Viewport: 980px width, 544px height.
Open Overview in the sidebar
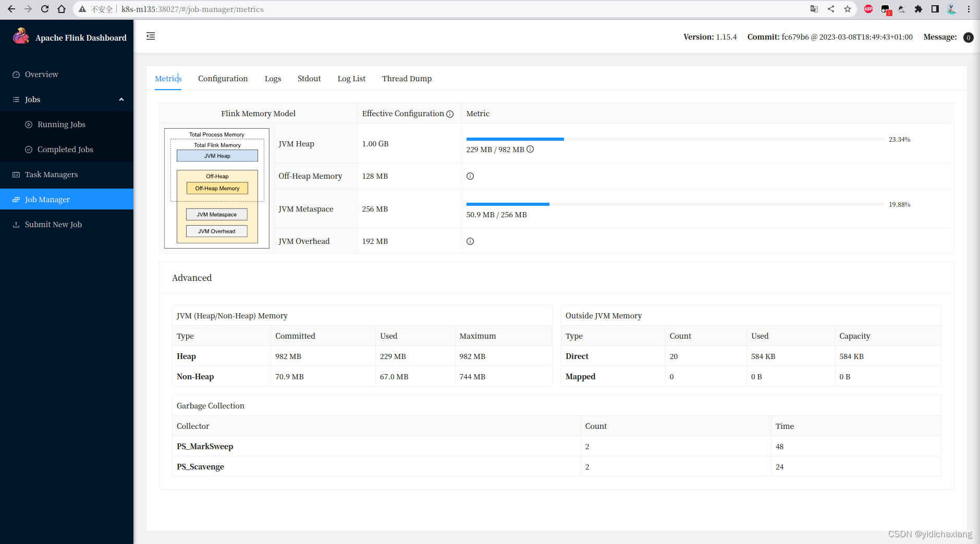67,75
